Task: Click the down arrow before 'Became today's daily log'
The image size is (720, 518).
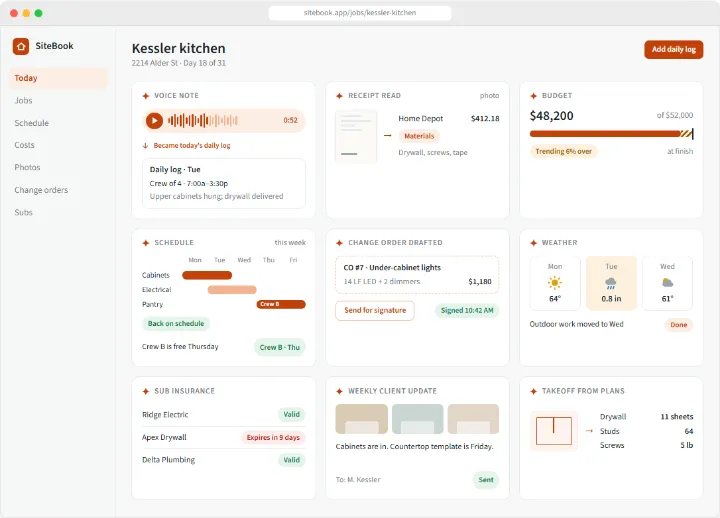Action: tap(145, 146)
